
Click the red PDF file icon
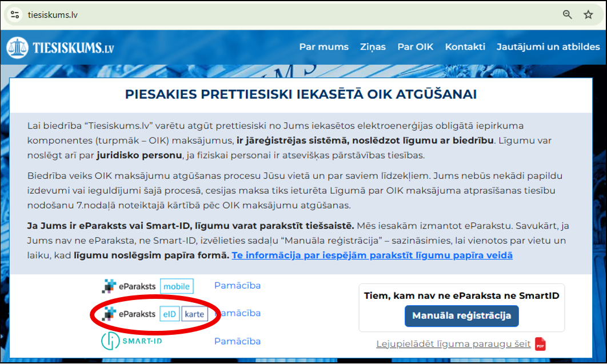tap(540, 344)
